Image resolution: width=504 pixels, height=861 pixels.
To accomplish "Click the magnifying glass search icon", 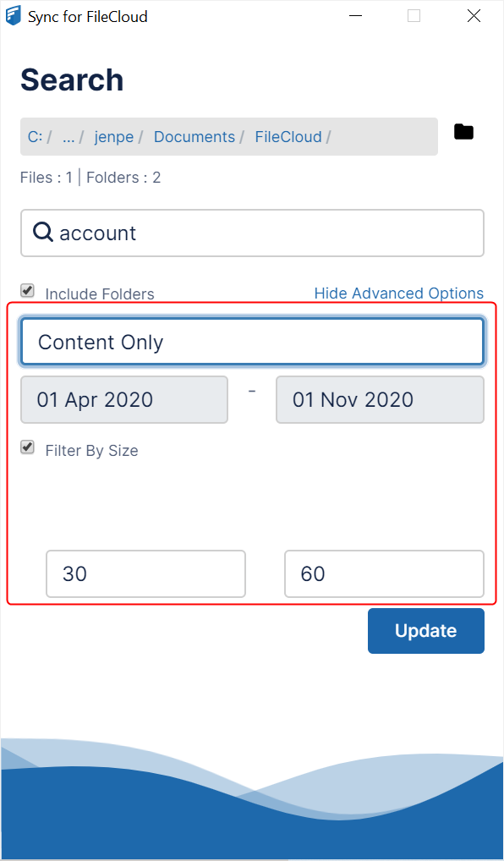I will pyautogui.click(x=42, y=233).
